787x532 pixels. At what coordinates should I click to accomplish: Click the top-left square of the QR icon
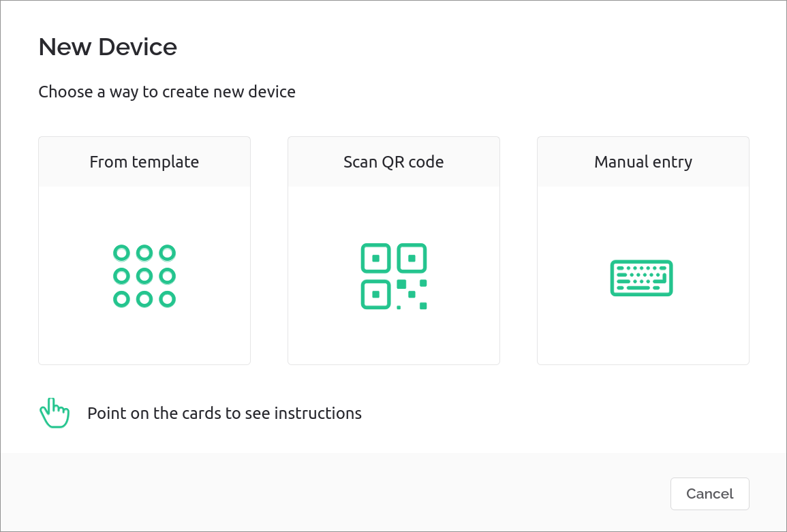(375, 258)
